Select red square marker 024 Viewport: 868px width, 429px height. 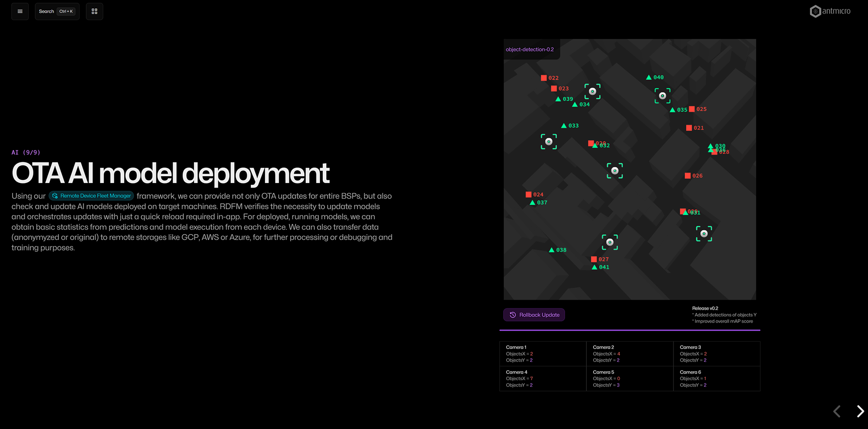tap(528, 195)
